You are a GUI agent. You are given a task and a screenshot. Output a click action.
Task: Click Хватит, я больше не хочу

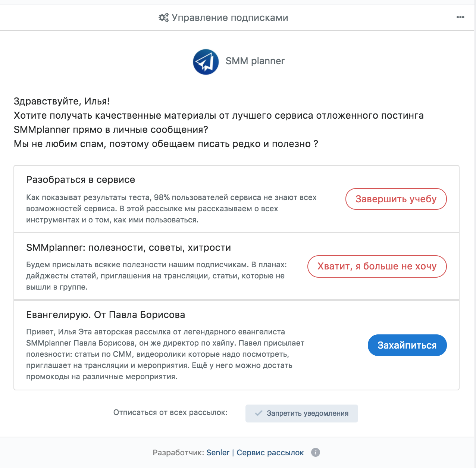point(377,266)
